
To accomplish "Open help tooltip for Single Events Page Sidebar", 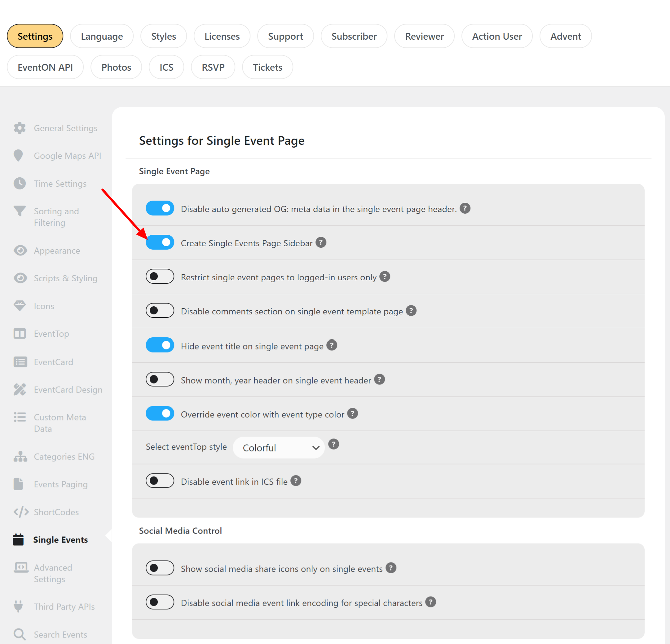I will coord(321,242).
